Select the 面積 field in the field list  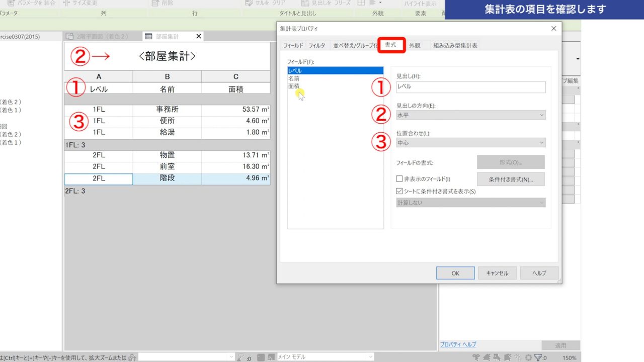point(295,86)
